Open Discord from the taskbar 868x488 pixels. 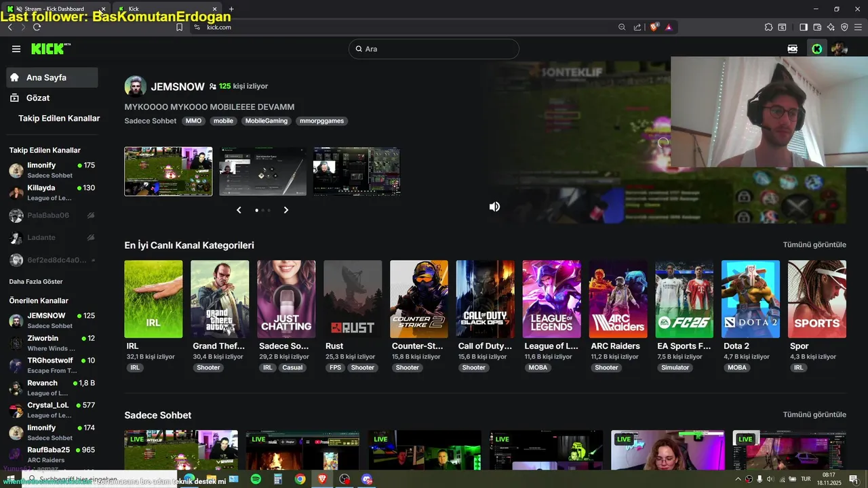(x=367, y=479)
